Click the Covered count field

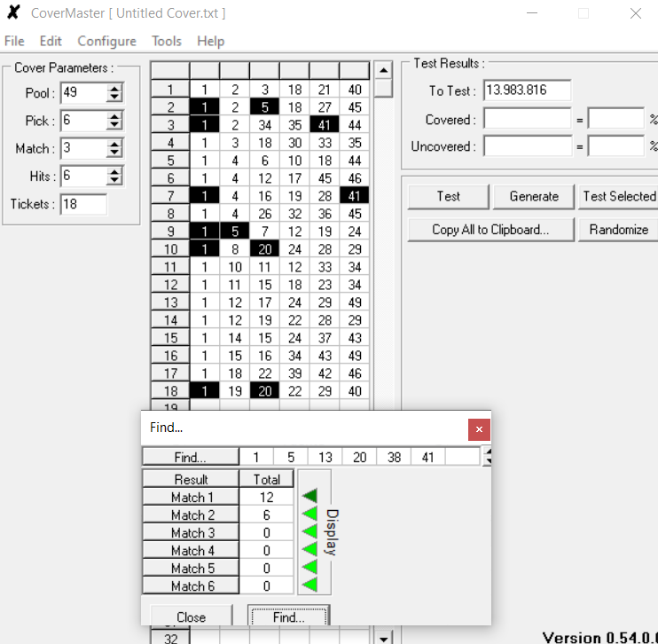[x=527, y=118]
